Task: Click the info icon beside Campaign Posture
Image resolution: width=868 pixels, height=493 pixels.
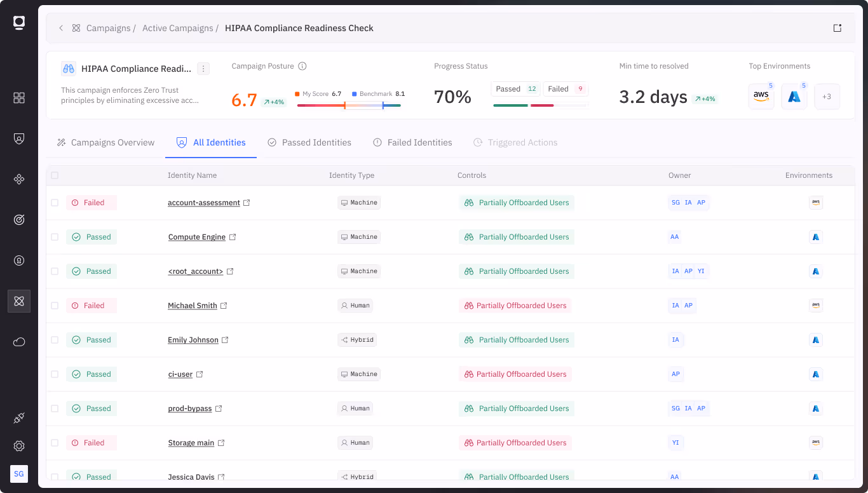Action: 302,66
